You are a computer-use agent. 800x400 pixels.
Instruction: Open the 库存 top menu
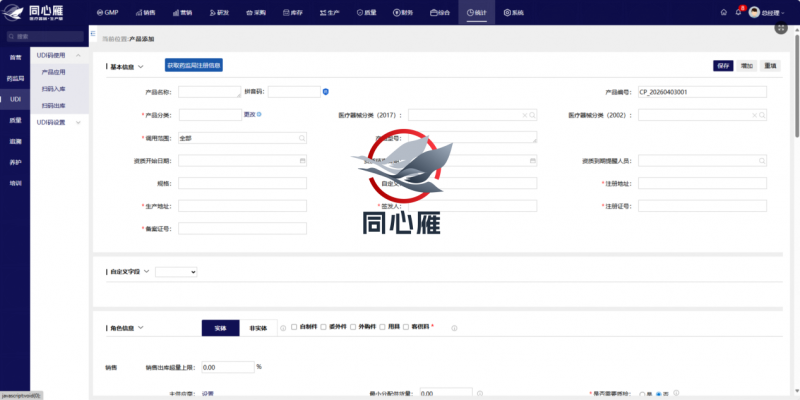[289, 13]
